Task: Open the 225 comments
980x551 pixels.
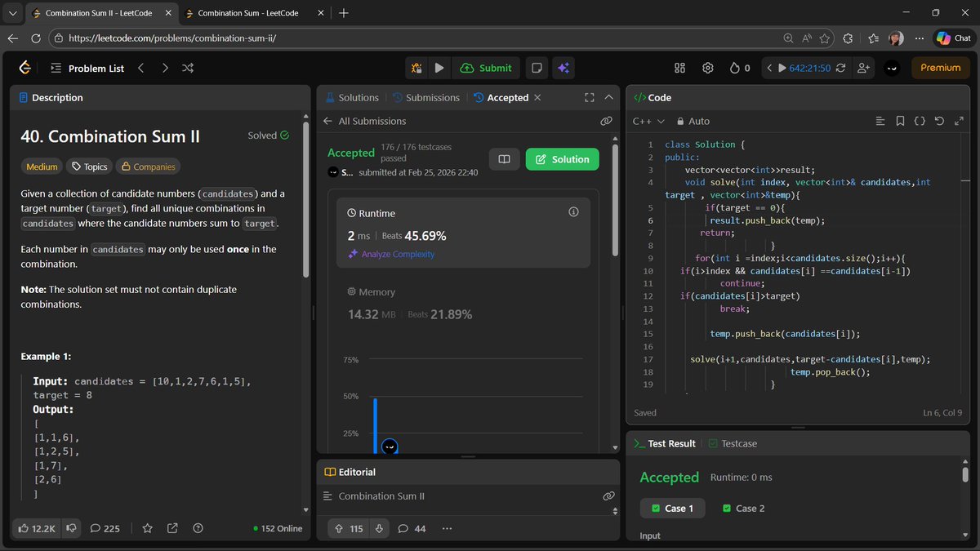Action: 105,528
